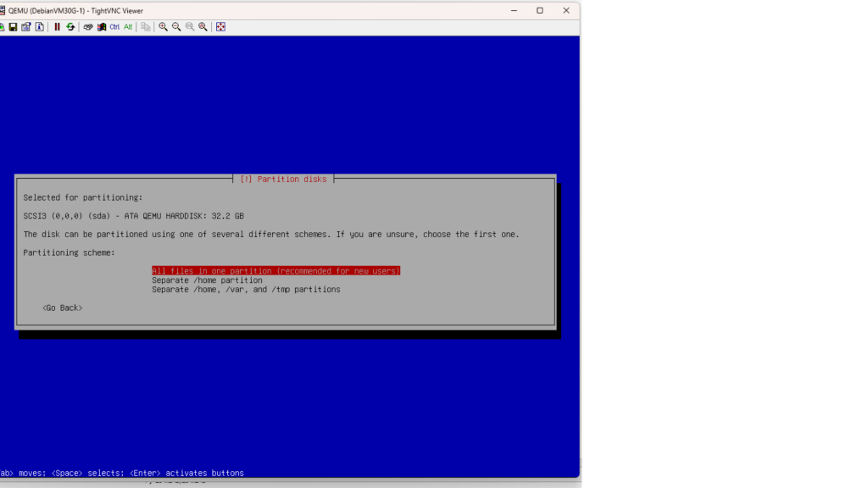Viewport: 868px width, 488px height.
Task: Click the auto-scale zoom icon
Action: pyautogui.click(x=203, y=27)
